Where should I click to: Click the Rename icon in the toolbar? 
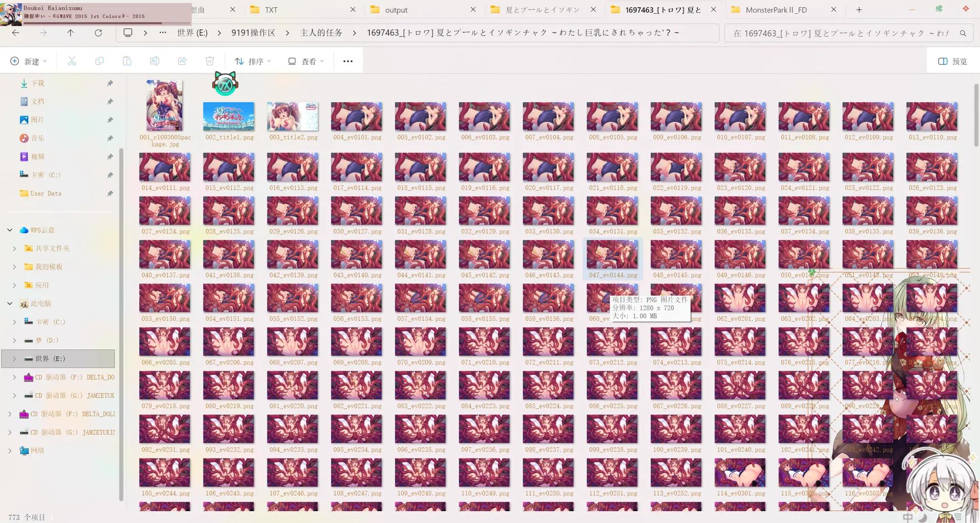[154, 61]
